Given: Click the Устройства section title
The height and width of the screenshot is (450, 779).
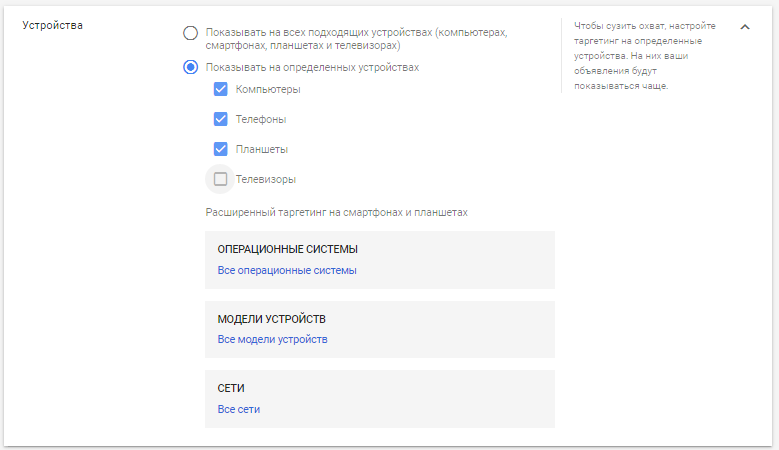Looking at the screenshot, I should [52, 25].
